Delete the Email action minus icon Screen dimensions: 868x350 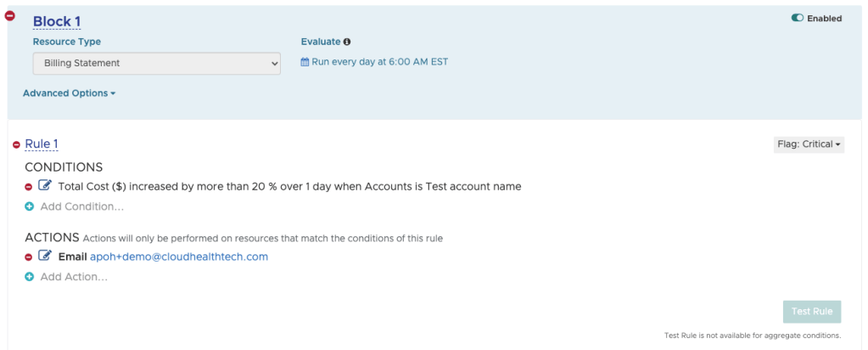(29, 257)
